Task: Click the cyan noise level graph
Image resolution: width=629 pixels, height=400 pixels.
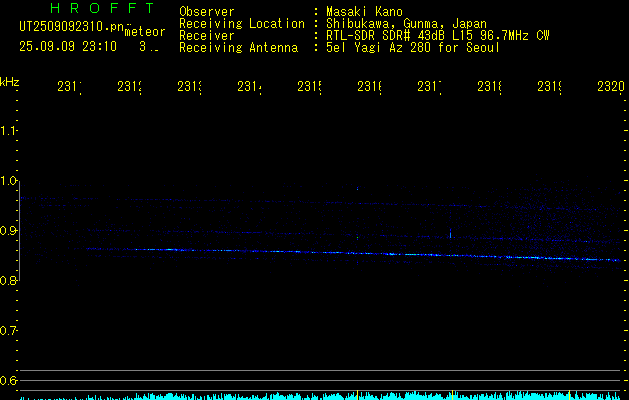Action: [x=322, y=396]
